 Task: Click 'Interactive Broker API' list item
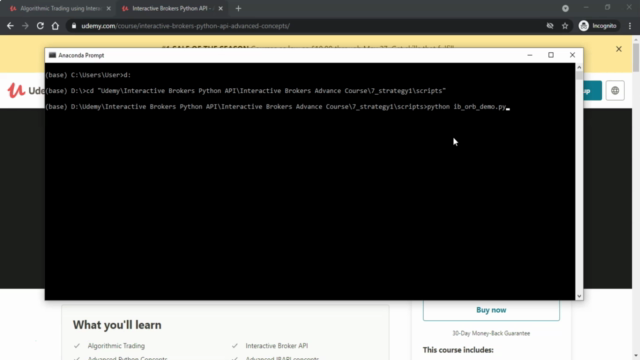[277, 346]
